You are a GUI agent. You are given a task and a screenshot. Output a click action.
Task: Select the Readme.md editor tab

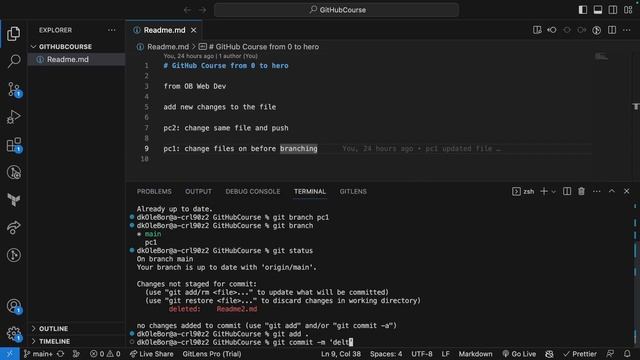(x=164, y=30)
